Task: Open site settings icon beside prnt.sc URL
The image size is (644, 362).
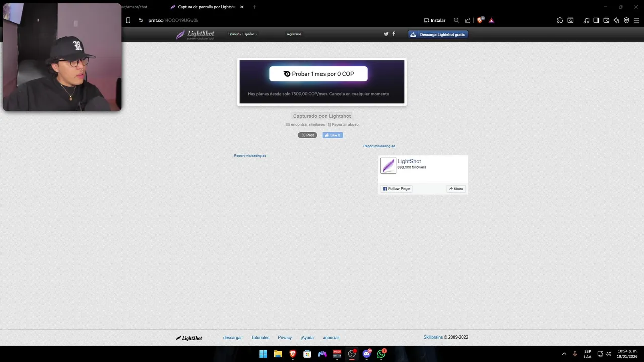Action: tap(141, 20)
